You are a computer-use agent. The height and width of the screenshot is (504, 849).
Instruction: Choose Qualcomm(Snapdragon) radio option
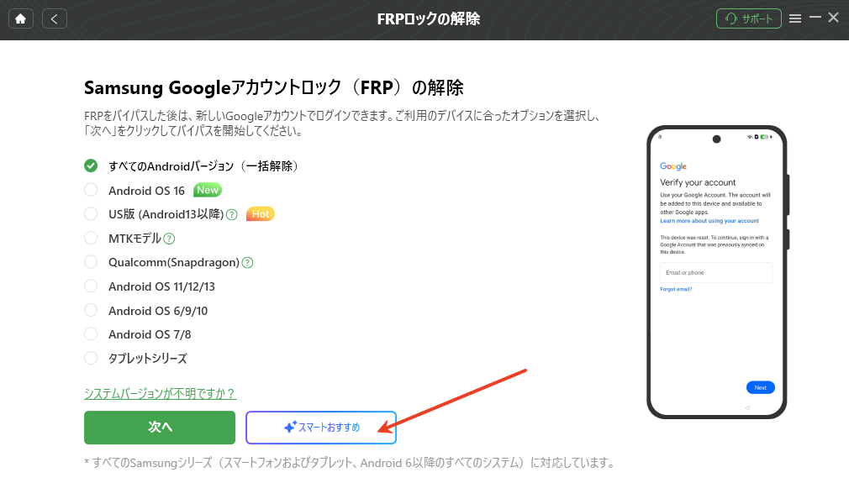click(91, 262)
